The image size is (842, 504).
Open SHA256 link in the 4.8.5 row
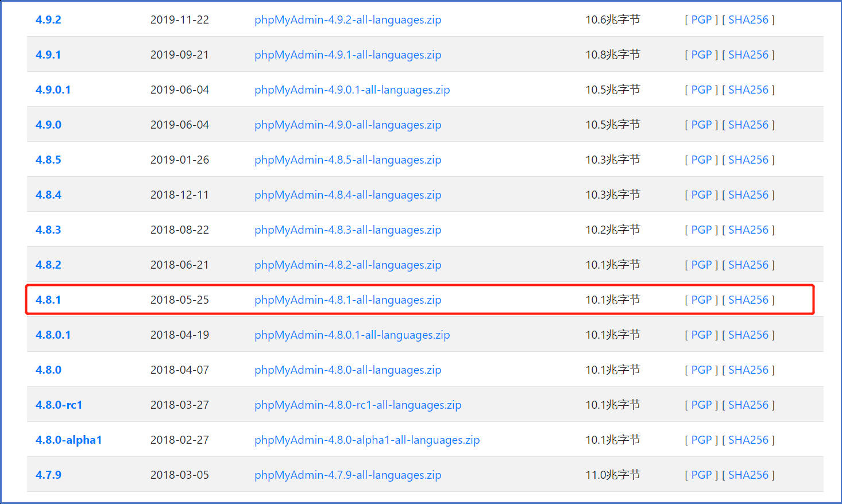tap(748, 160)
